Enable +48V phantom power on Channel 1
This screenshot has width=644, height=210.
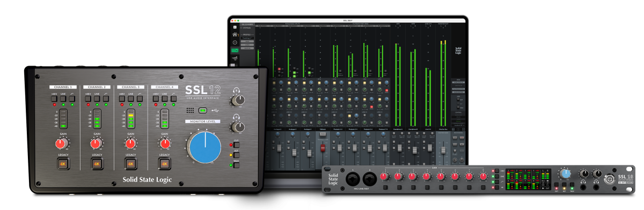tap(54, 99)
